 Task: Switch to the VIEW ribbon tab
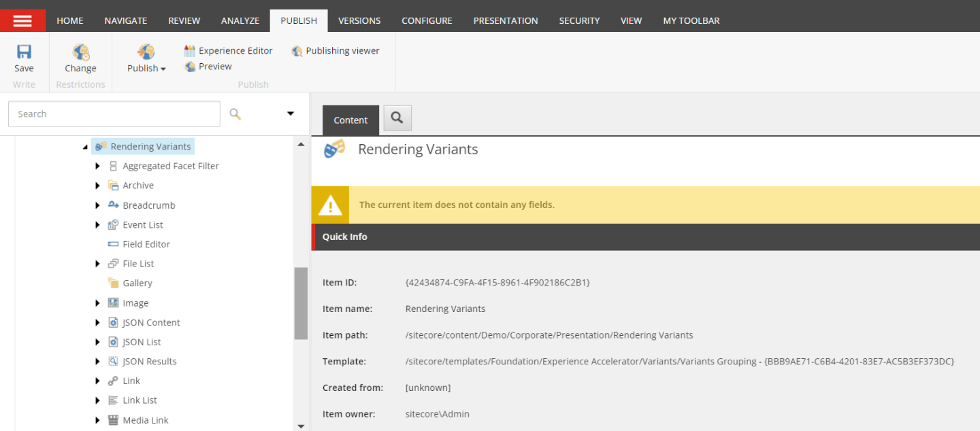[631, 20]
